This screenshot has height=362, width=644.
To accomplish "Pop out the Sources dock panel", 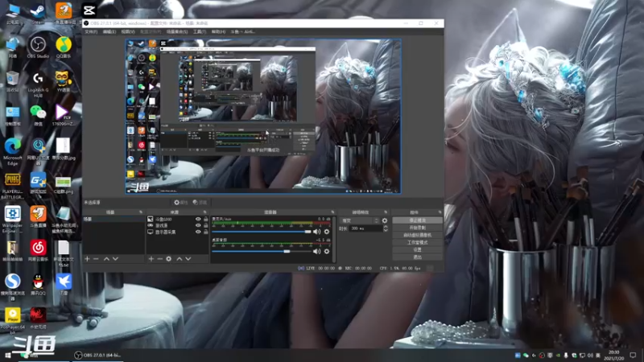I will [204, 212].
